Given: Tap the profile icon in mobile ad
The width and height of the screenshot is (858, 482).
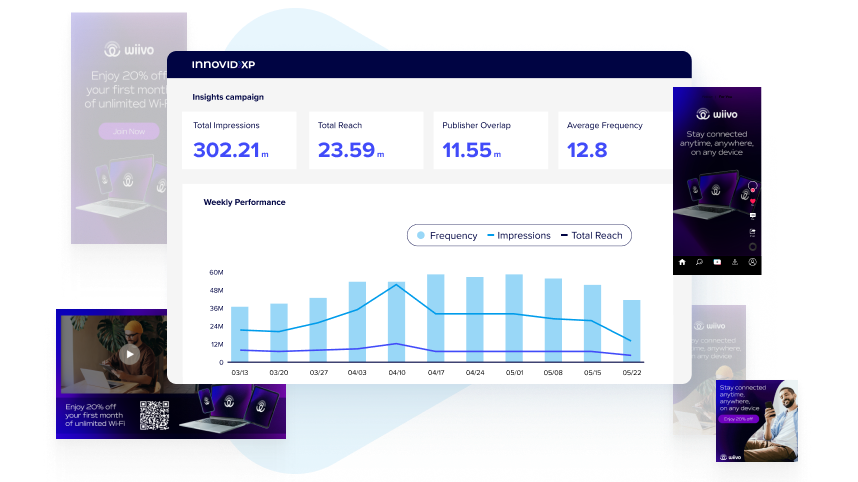Looking at the screenshot, I should [752, 262].
